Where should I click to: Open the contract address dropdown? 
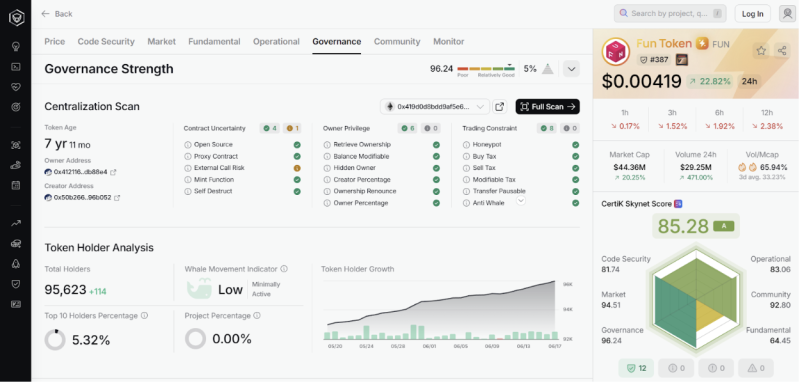(435, 107)
